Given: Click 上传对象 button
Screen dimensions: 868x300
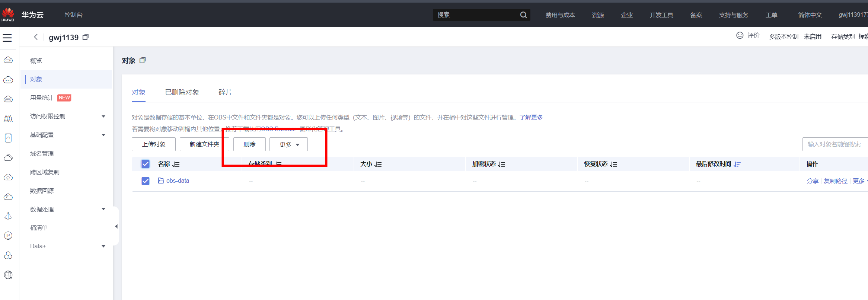Looking at the screenshot, I should coord(154,144).
